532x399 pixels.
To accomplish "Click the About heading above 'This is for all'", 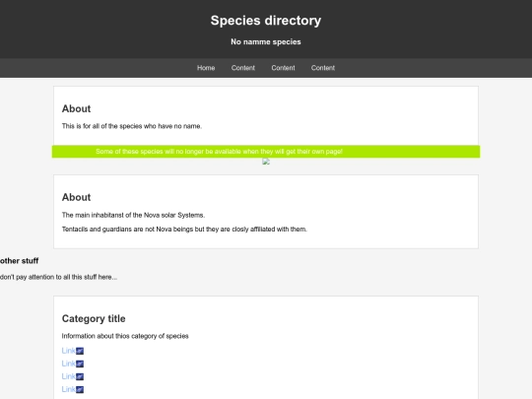I will coord(76,108).
